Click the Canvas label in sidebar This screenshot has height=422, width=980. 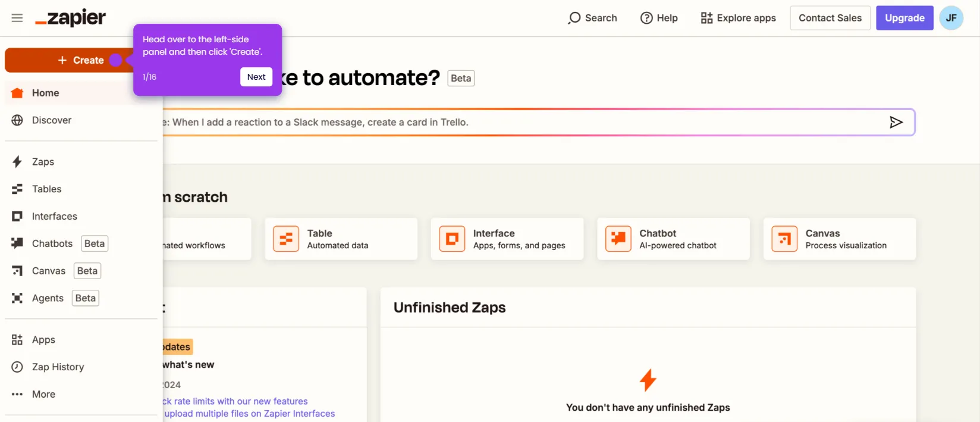[x=49, y=271]
